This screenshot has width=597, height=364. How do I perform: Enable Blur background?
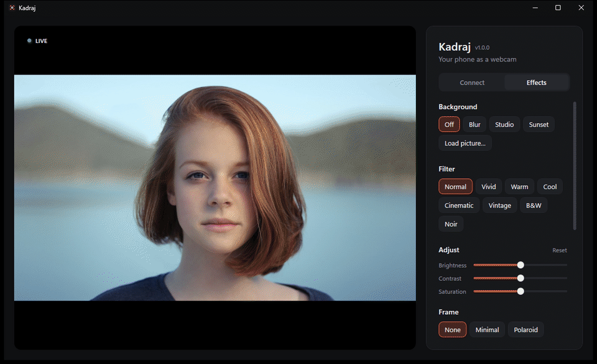click(474, 124)
